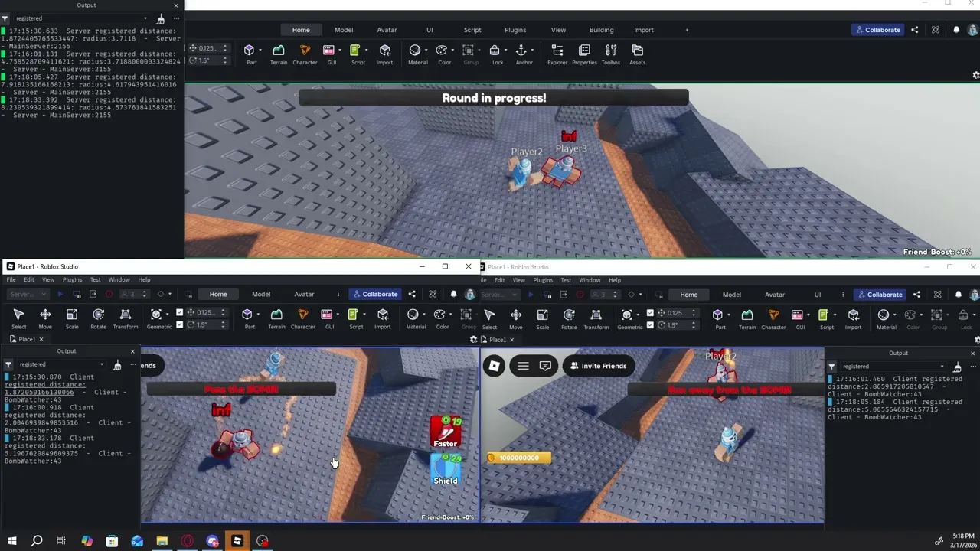980x551 pixels.
Task: Open Material dropdown arrow in top Studio window
Action: pos(427,51)
